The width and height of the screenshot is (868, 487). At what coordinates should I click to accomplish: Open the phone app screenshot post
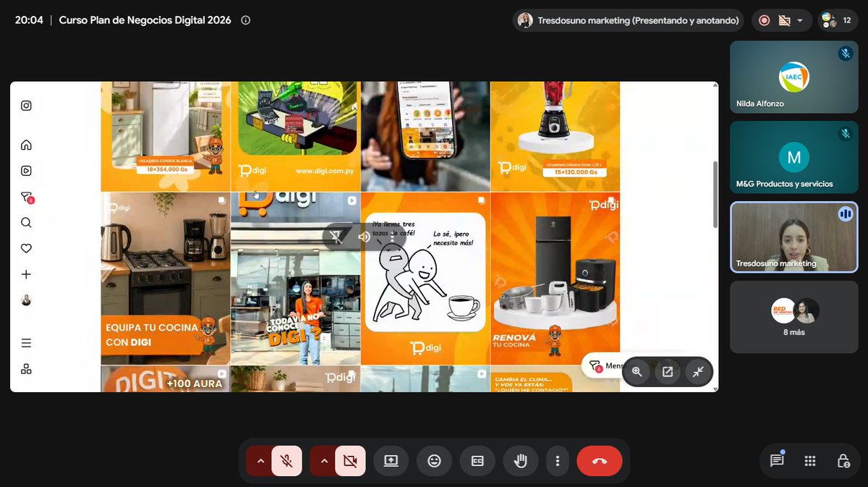[x=425, y=136]
